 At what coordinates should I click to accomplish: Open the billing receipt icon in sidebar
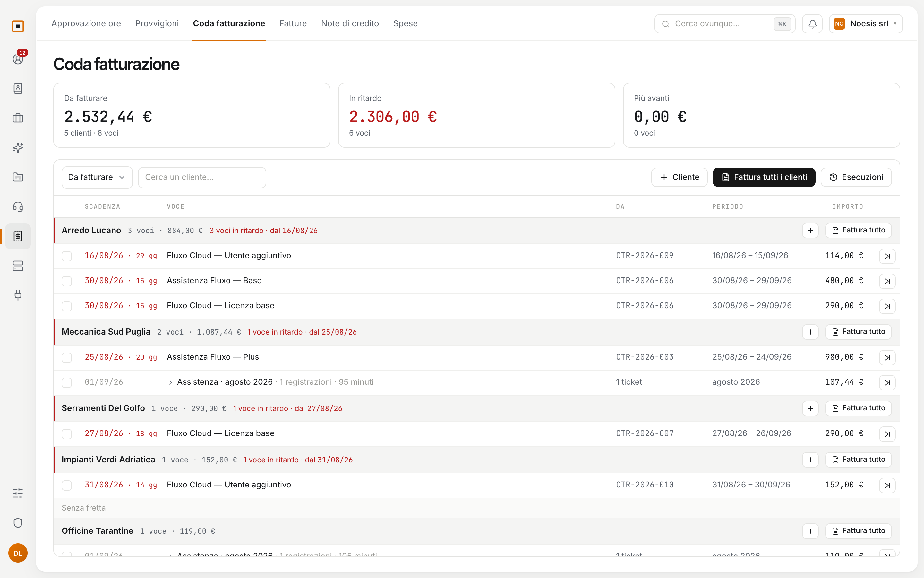click(x=18, y=236)
